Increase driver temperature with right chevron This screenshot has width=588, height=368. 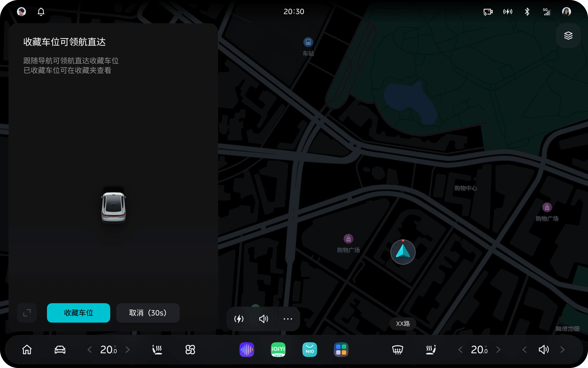pyautogui.click(x=128, y=350)
